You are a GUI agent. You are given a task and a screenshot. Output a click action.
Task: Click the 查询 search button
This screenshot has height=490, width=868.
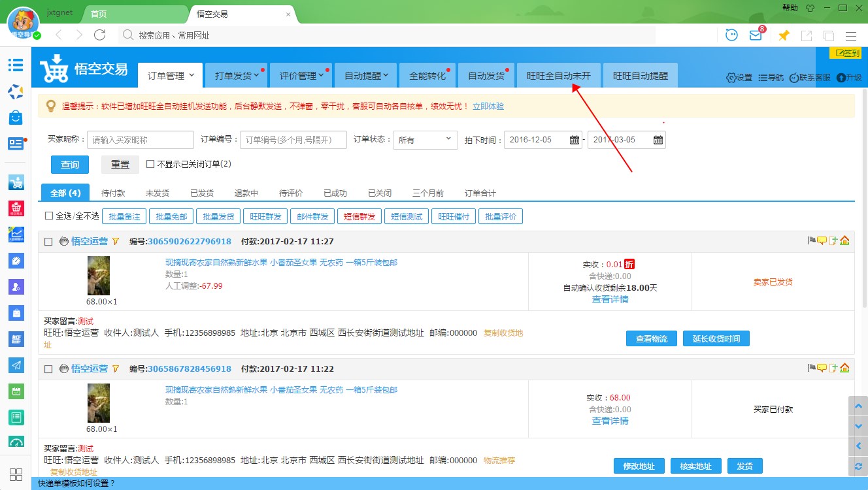click(70, 165)
